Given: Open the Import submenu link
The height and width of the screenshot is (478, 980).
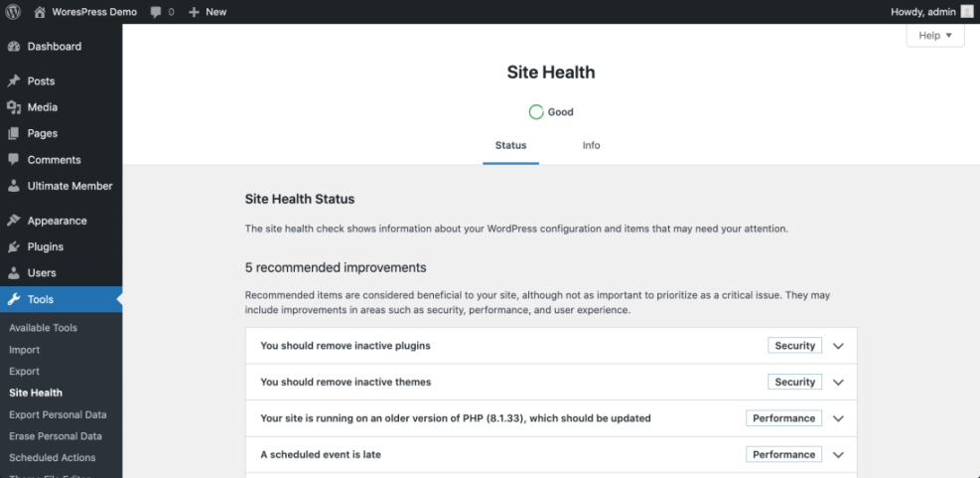Looking at the screenshot, I should coord(25,350).
